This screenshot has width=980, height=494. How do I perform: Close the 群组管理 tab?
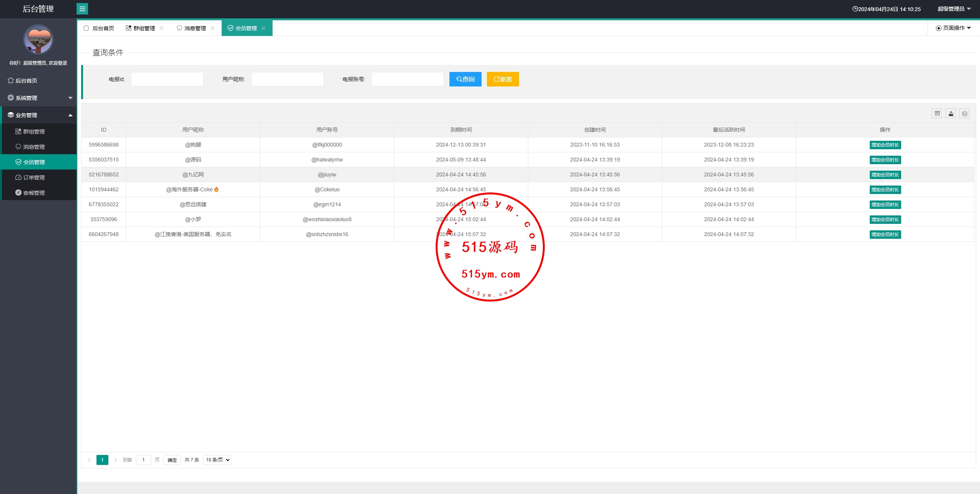point(162,28)
